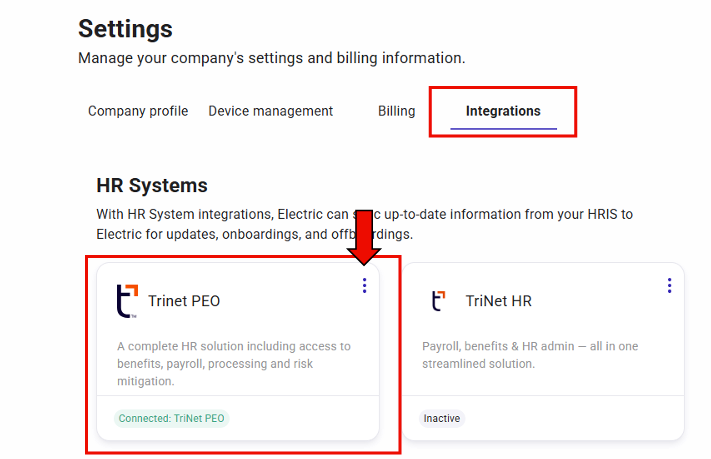Click the Manage your company's settings subtitle
711x459 pixels.
[x=271, y=59]
